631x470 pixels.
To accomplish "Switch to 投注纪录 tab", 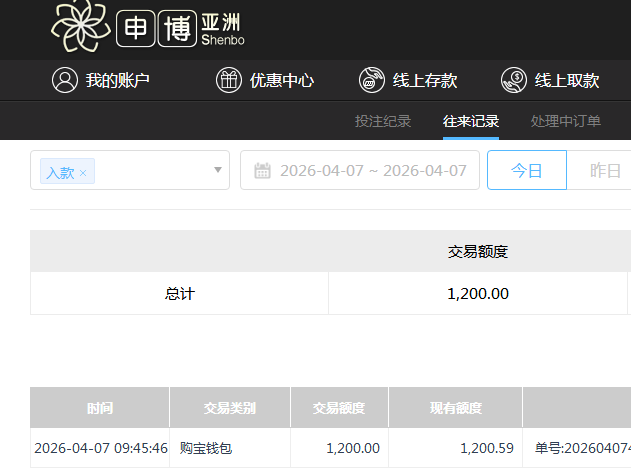I will pos(383,121).
